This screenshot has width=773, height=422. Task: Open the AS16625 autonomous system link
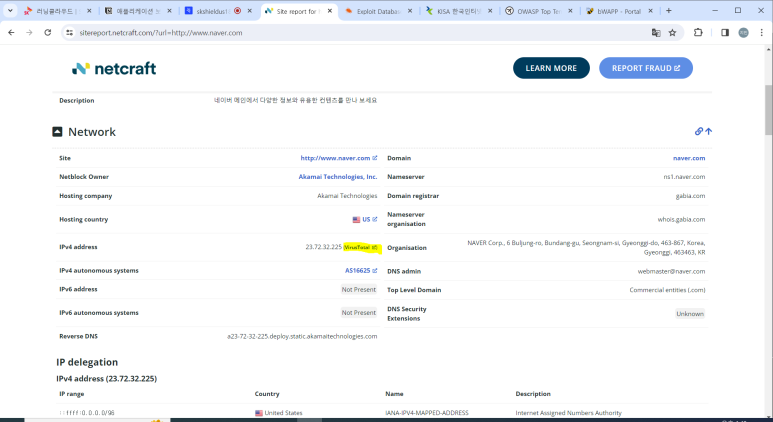click(x=361, y=271)
